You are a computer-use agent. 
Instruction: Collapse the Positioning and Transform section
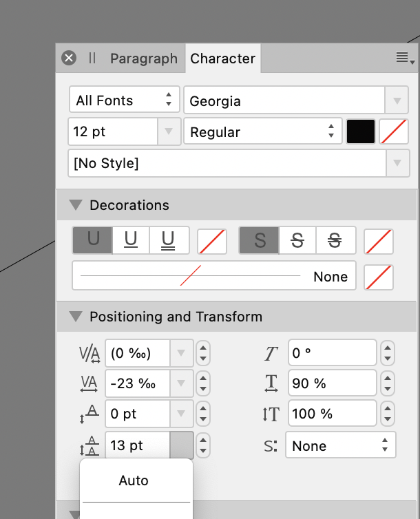point(76,317)
